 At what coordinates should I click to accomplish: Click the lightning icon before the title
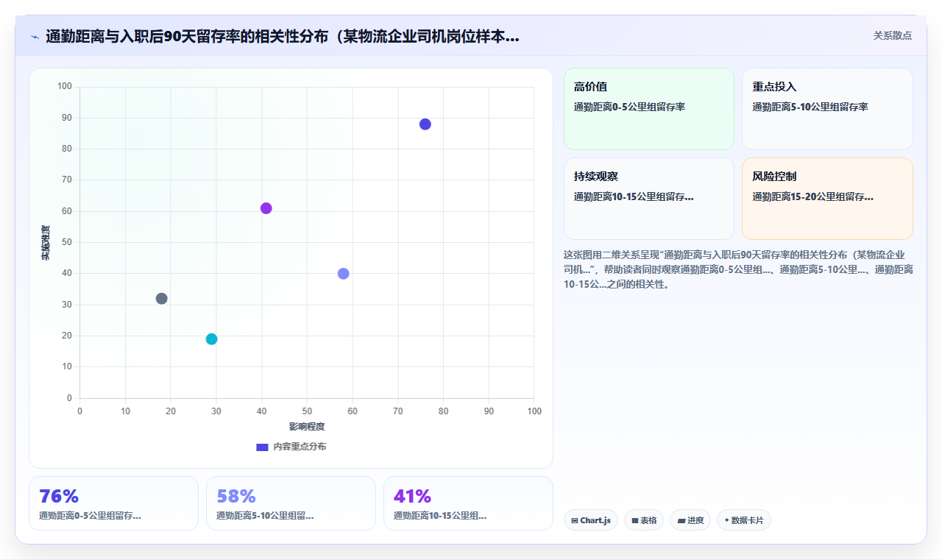pyautogui.click(x=35, y=37)
